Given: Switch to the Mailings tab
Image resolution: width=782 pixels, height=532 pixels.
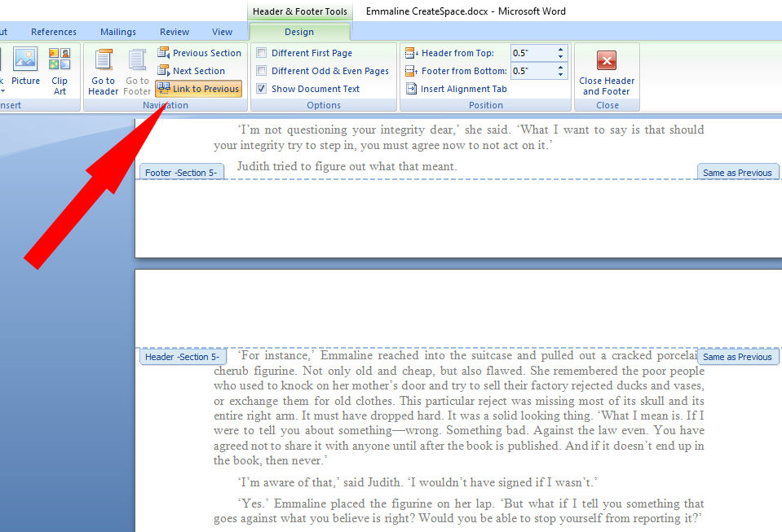Looking at the screenshot, I should click(118, 32).
